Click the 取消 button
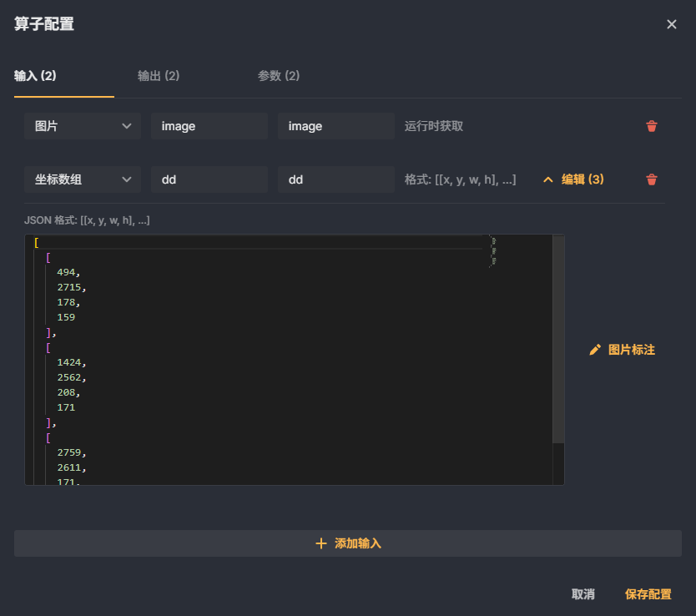 [x=583, y=594]
